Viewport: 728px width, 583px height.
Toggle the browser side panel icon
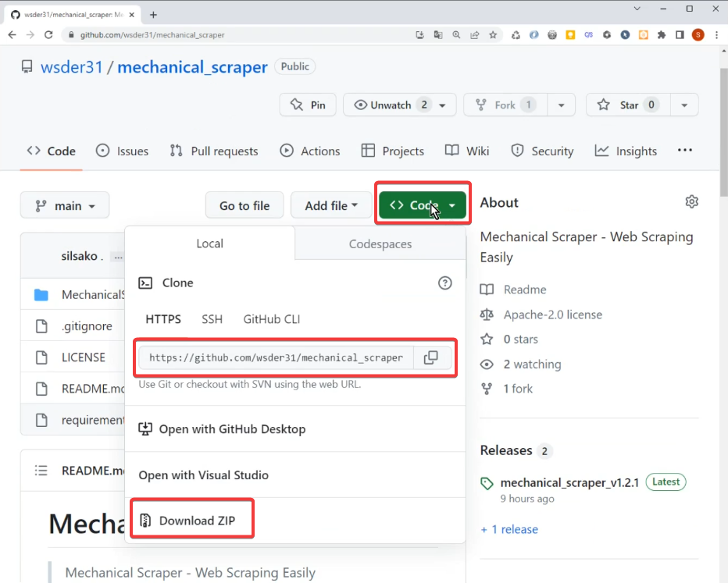680,35
